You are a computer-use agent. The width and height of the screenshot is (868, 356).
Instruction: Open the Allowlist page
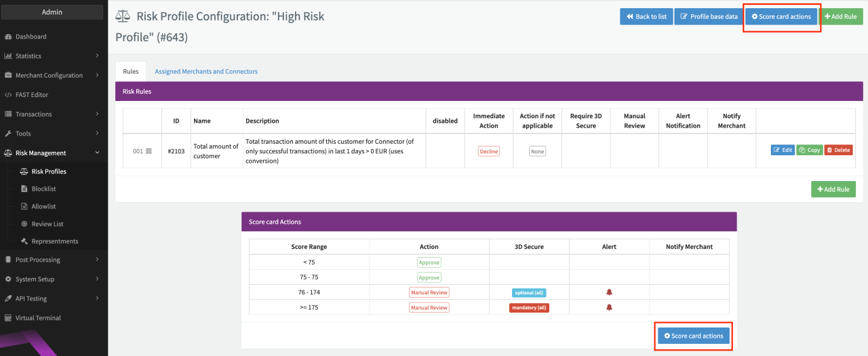[x=43, y=206]
